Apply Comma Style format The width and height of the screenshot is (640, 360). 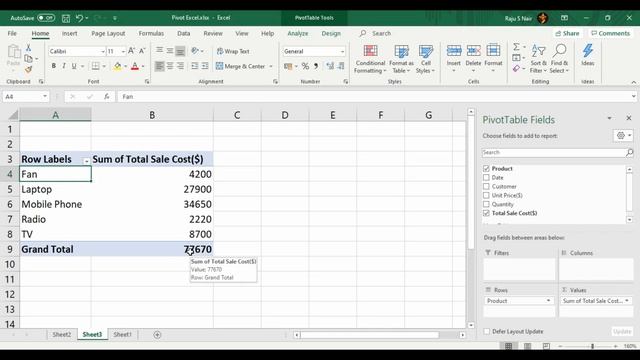[x=316, y=66]
